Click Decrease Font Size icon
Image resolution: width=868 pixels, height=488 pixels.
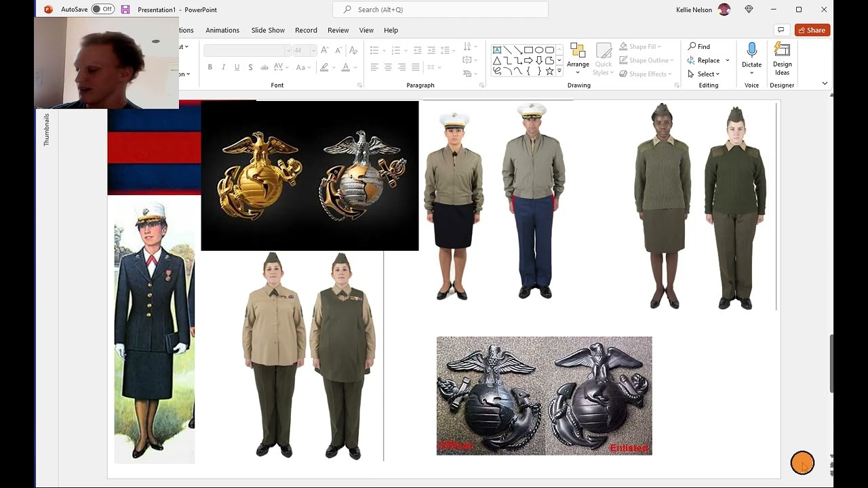[338, 50]
